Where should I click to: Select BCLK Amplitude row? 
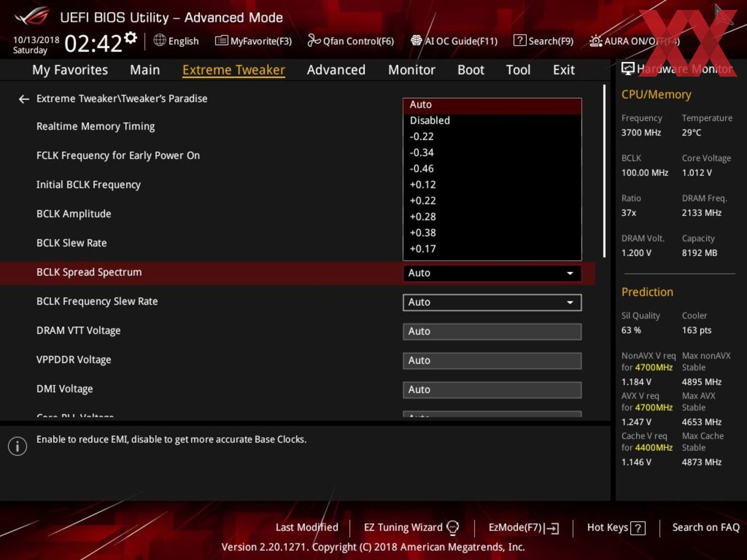tap(74, 214)
